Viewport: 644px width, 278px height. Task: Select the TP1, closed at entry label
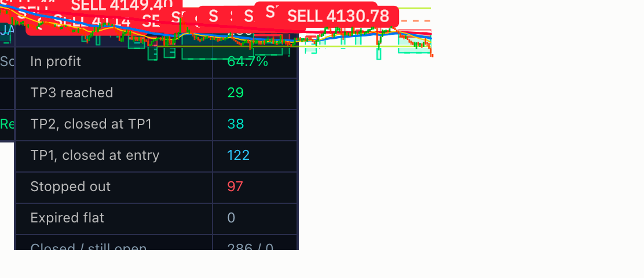click(x=95, y=155)
